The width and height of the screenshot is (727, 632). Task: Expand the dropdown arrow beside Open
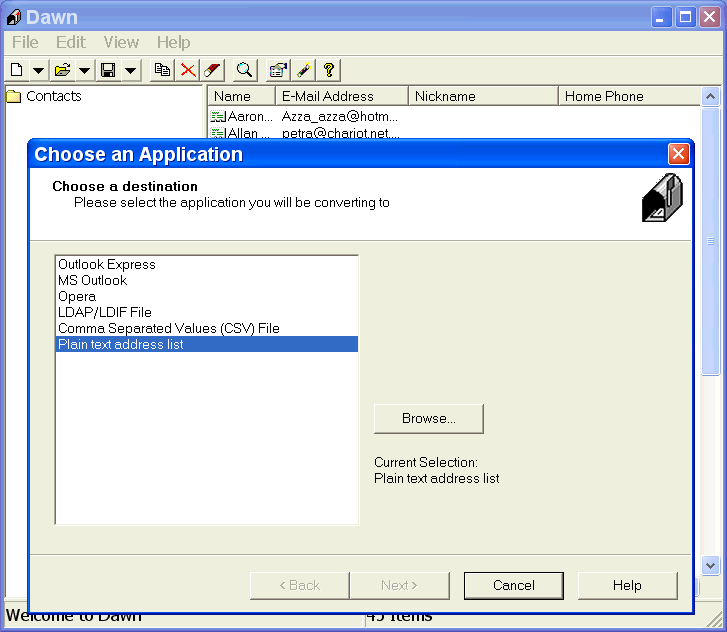(84, 70)
